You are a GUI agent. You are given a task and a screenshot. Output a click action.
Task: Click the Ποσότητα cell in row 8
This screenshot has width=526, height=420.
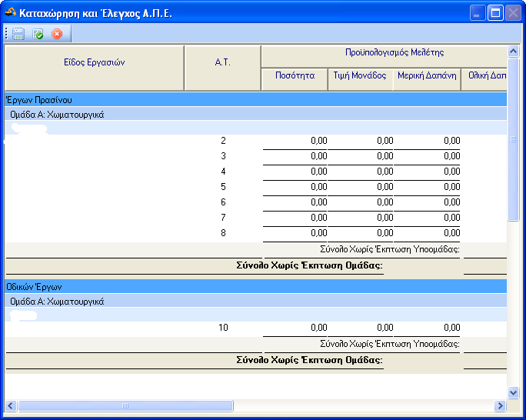295,233
